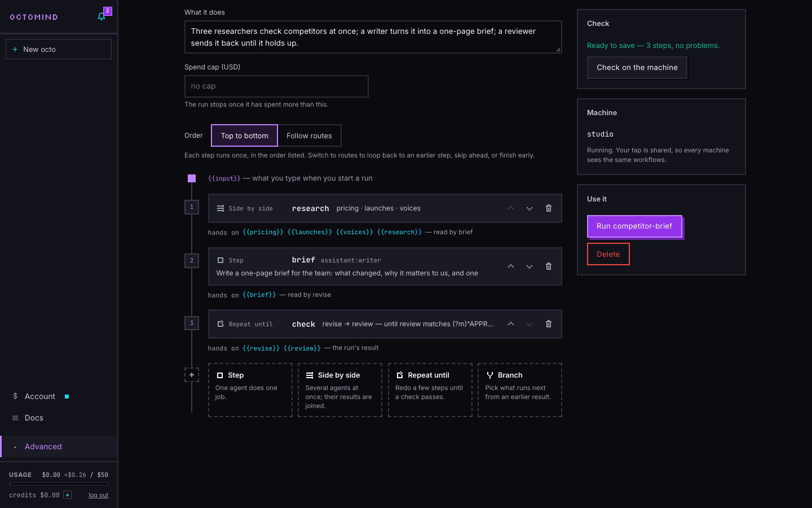The width and height of the screenshot is (812, 508).
Task: Move the brief step down
Action: pyautogui.click(x=529, y=266)
